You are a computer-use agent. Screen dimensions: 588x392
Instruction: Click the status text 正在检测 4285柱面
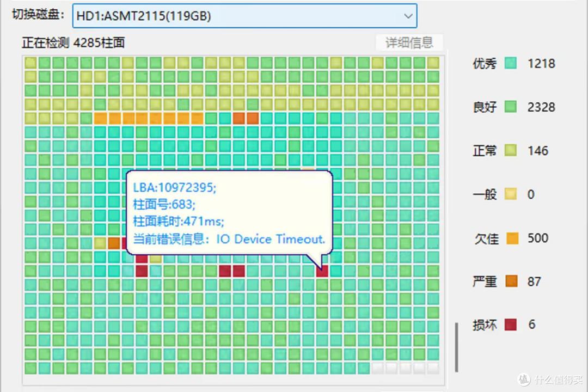pyautogui.click(x=73, y=42)
